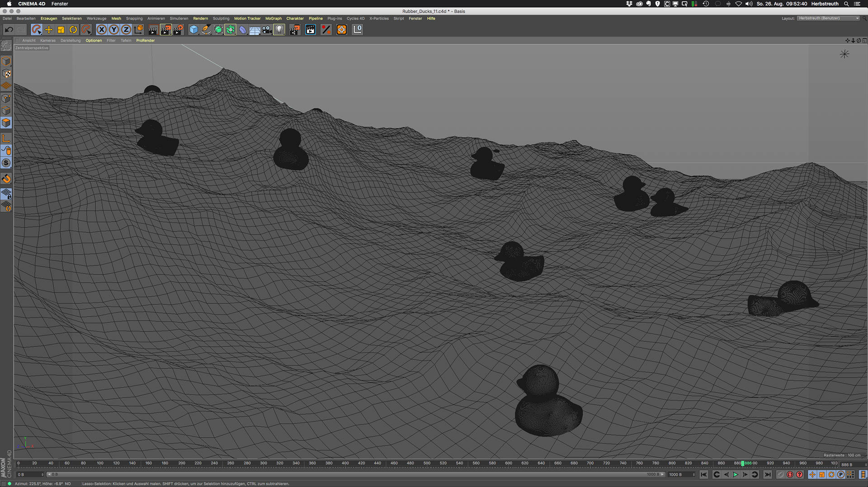Click the red slash plugin icon

326,30
